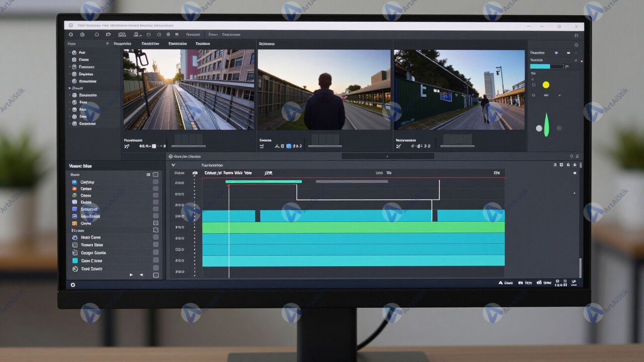Expand the triangle arrow in the upper-left tree panel
644x362 pixels.
[69, 88]
